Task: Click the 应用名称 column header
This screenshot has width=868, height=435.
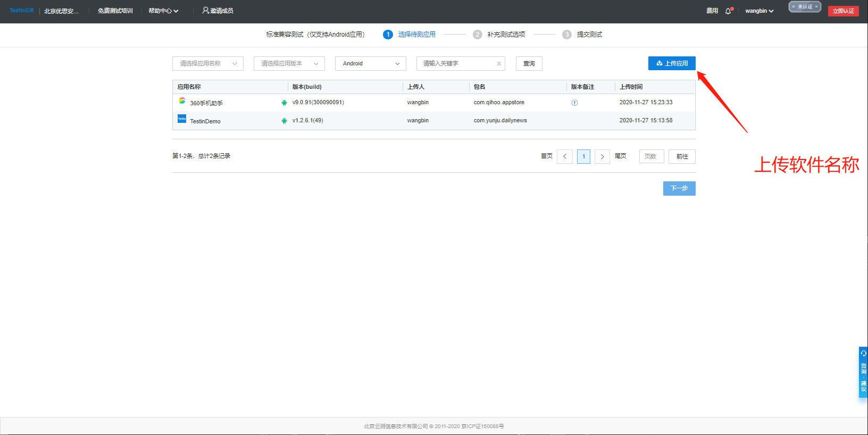Action: tap(189, 87)
